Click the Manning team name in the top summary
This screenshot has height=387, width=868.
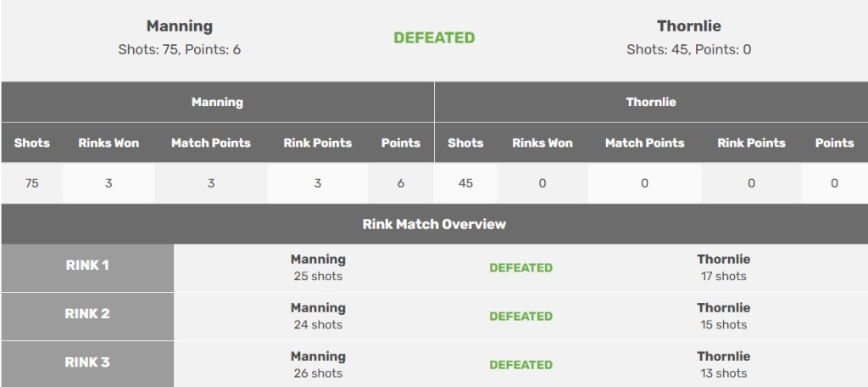click(x=179, y=26)
